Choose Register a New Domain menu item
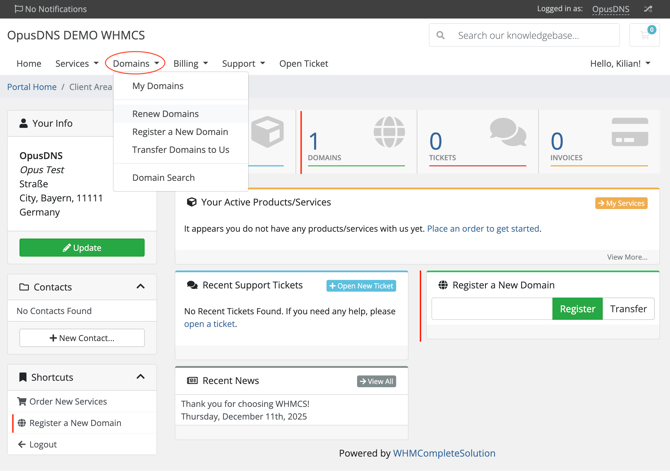Image resolution: width=670 pixels, height=471 pixels. (x=181, y=132)
